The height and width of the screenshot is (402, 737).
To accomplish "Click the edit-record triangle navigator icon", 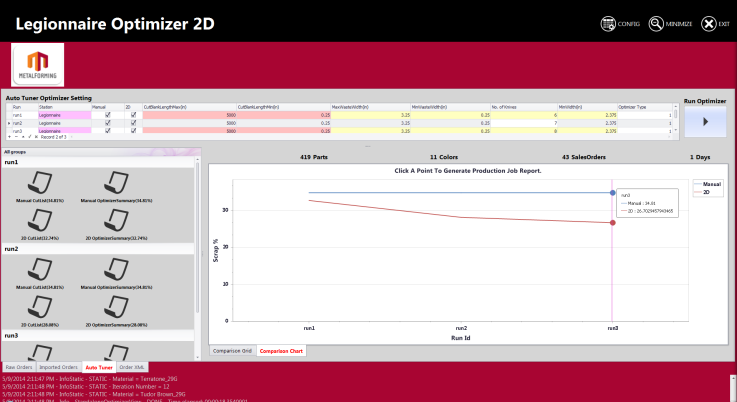I will pyautogui.click(x=23, y=137).
